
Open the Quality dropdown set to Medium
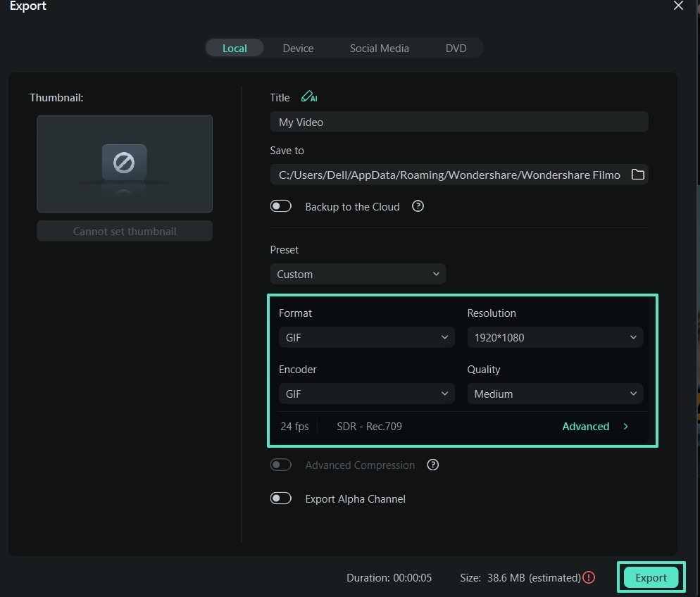[555, 394]
